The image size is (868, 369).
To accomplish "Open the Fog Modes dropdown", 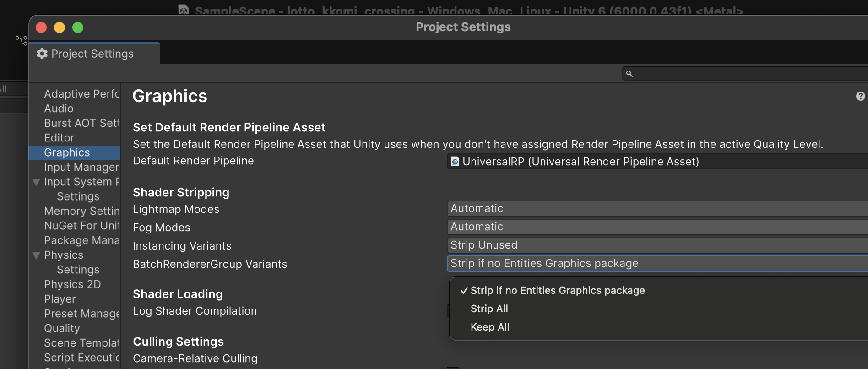I will pos(657,227).
